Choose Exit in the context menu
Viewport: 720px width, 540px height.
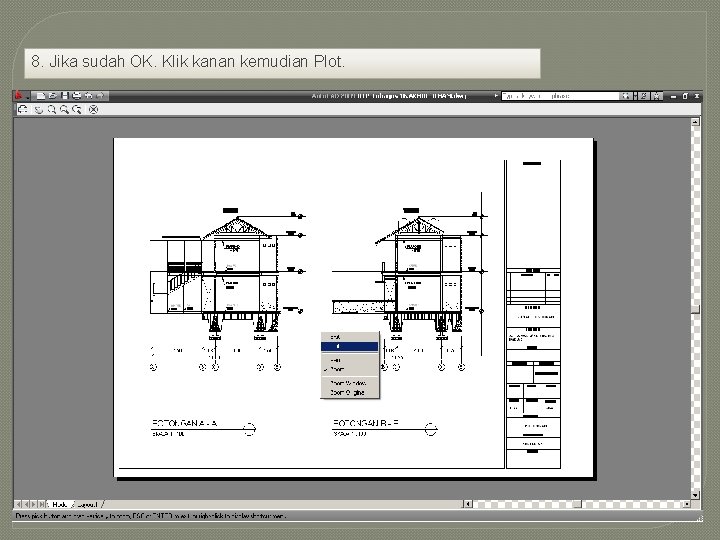(x=350, y=337)
